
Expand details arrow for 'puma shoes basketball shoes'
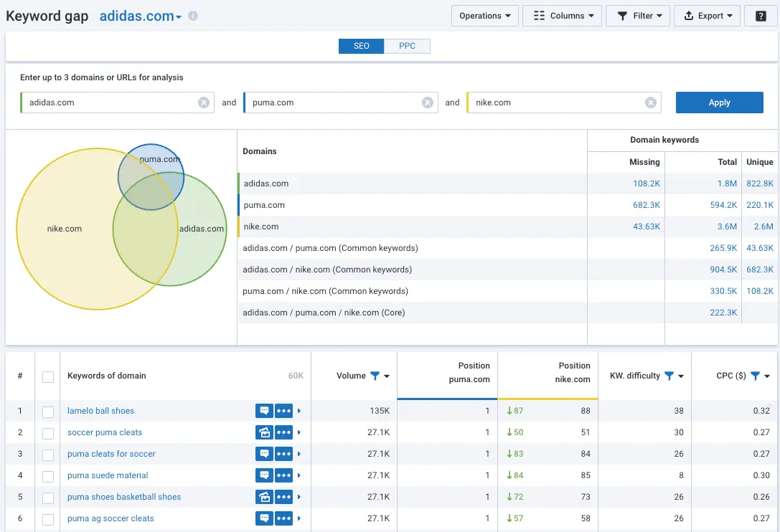click(299, 497)
